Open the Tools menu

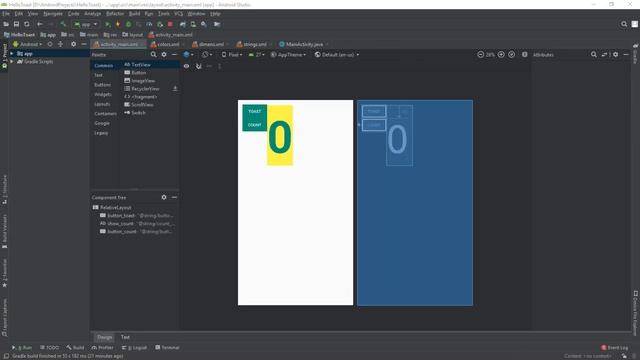pos(164,14)
